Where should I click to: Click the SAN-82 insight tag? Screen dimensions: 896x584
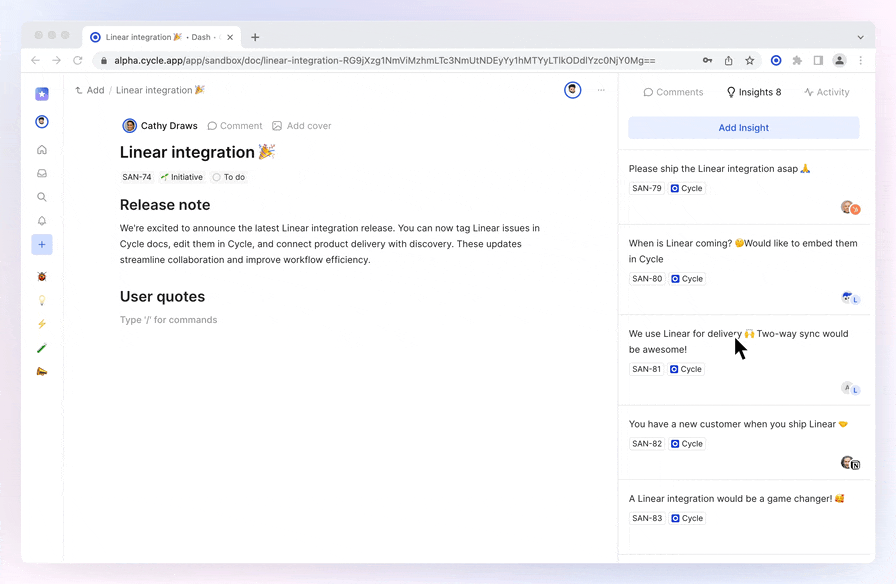[x=647, y=444]
